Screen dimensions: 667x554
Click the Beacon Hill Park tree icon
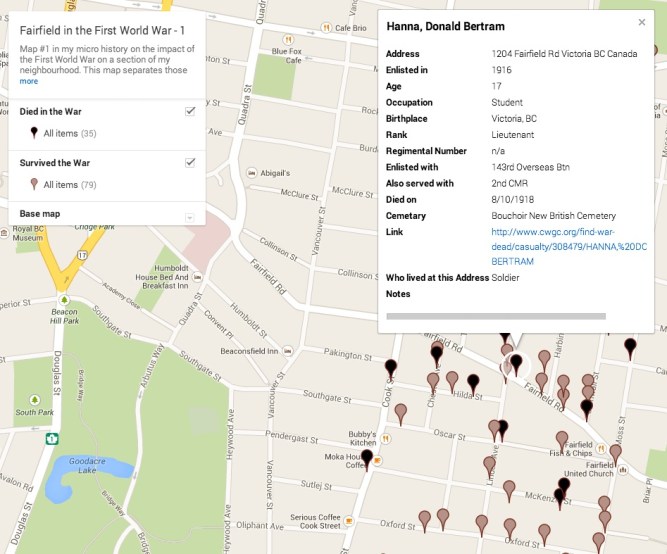[x=64, y=300]
